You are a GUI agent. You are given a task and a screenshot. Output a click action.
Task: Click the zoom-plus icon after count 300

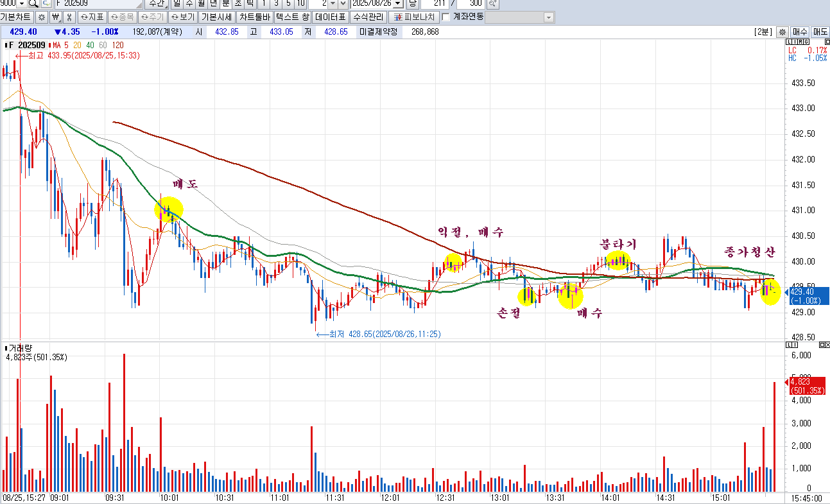[x=492, y=3]
